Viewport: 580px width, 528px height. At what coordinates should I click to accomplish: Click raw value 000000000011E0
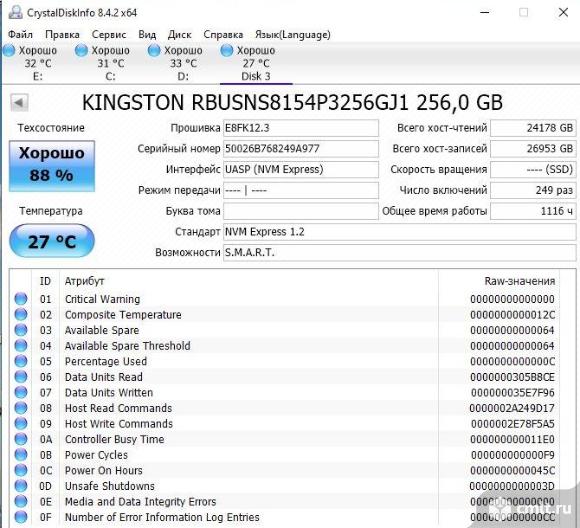click(x=512, y=439)
